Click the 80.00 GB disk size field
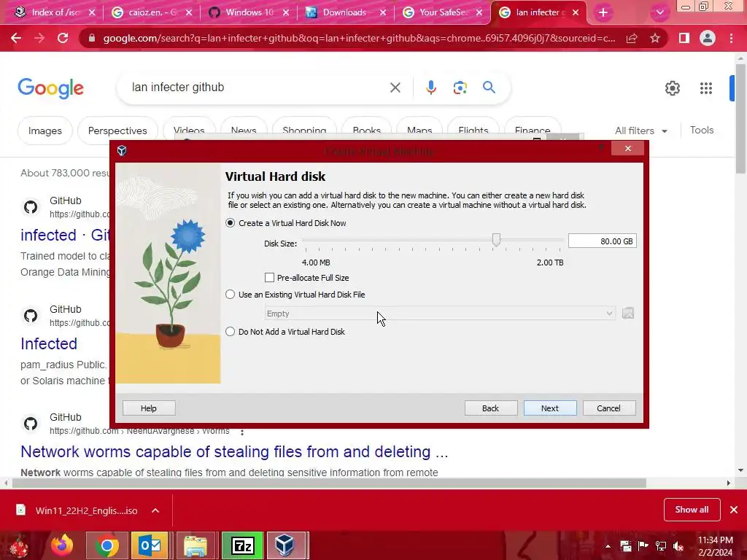747x560 pixels. pos(602,241)
